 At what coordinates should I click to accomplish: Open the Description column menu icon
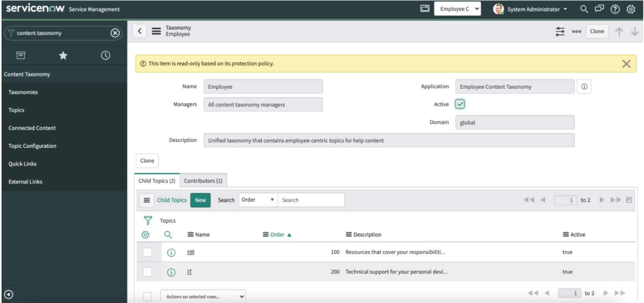(x=348, y=235)
